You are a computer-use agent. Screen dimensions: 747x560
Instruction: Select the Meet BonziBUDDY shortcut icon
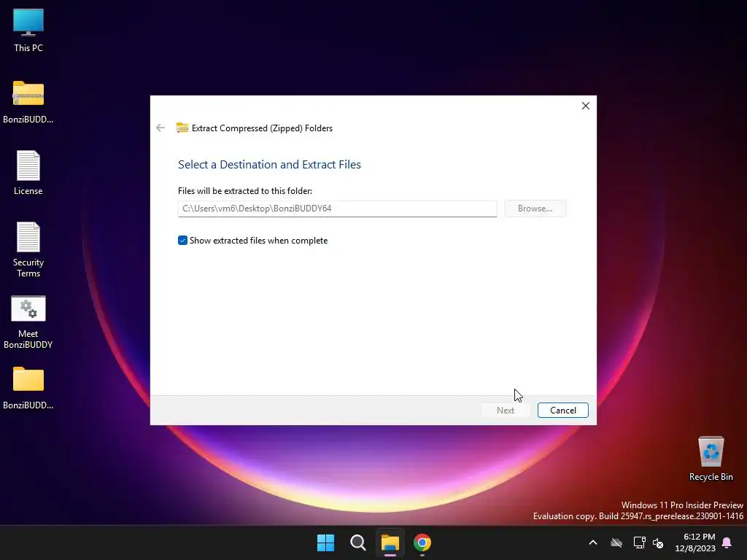pyautogui.click(x=28, y=322)
